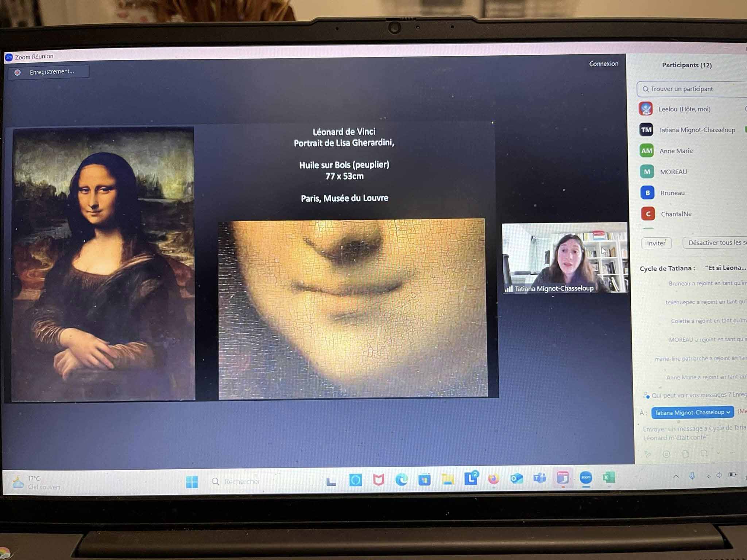Click the speaker volume tray icon
This screenshot has width=747, height=560.
coord(719,475)
